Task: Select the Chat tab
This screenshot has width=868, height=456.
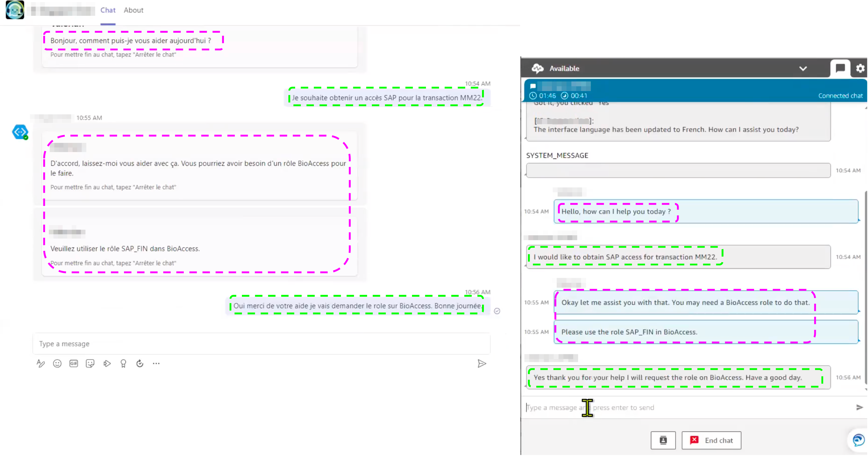Action: [108, 10]
